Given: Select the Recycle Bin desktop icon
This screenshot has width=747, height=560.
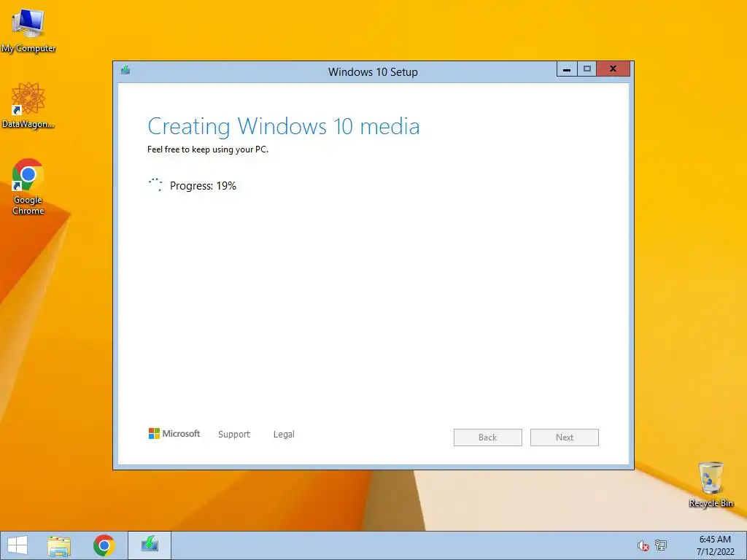Looking at the screenshot, I should point(711,484).
